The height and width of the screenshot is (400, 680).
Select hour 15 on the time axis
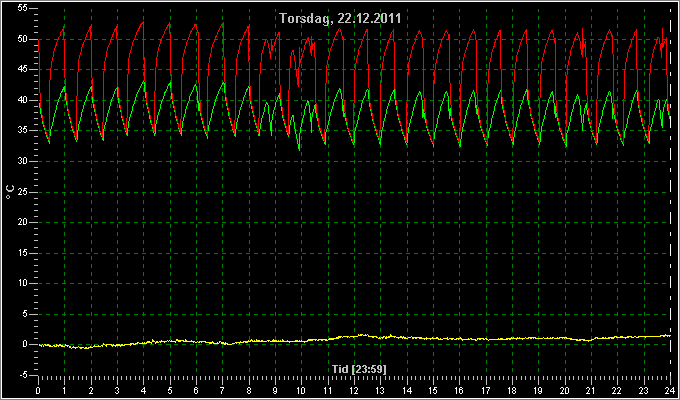tap(433, 390)
